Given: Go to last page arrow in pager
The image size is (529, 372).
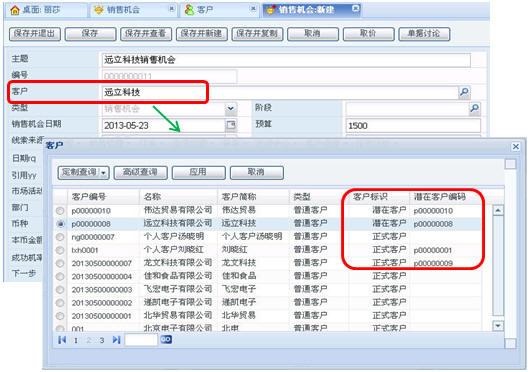Looking at the screenshot, I should (x=116, y=340).
